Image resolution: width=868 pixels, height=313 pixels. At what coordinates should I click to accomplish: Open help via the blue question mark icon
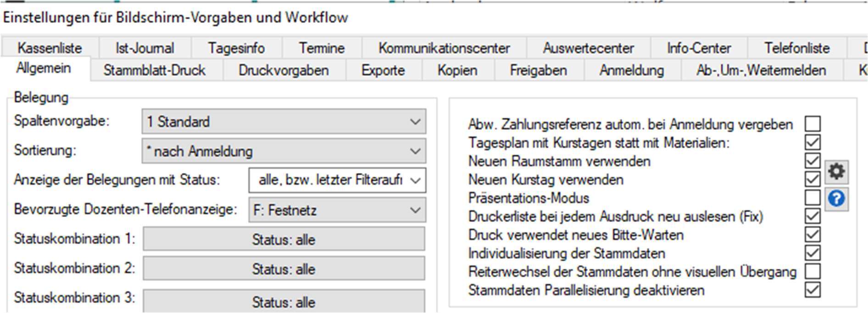coord(836,199)
